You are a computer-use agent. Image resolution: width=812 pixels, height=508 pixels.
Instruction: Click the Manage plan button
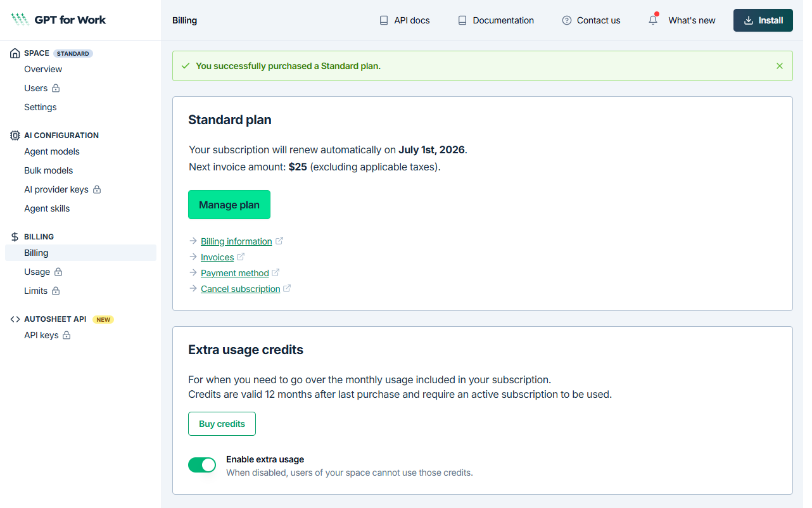tap(229, 205)
